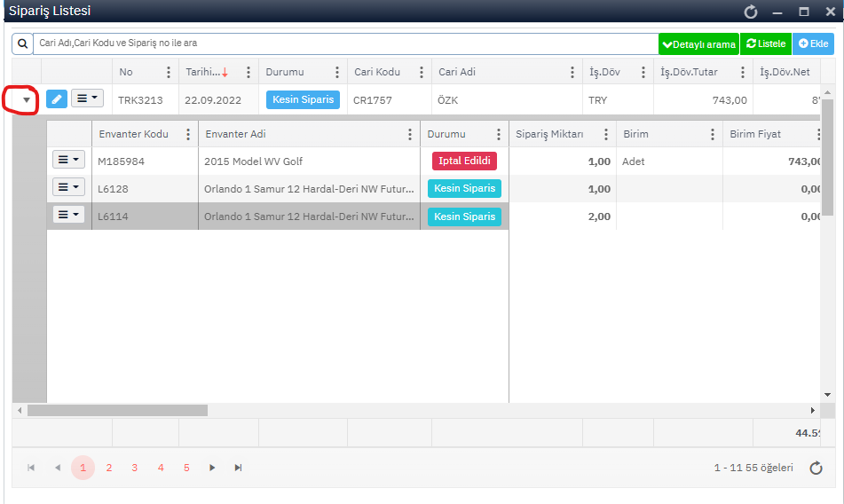The width and height of the screenshot is (844, 504).
Task: Jump to page 5 of the list
Action: pyautogui.click(x=186, y=468)
